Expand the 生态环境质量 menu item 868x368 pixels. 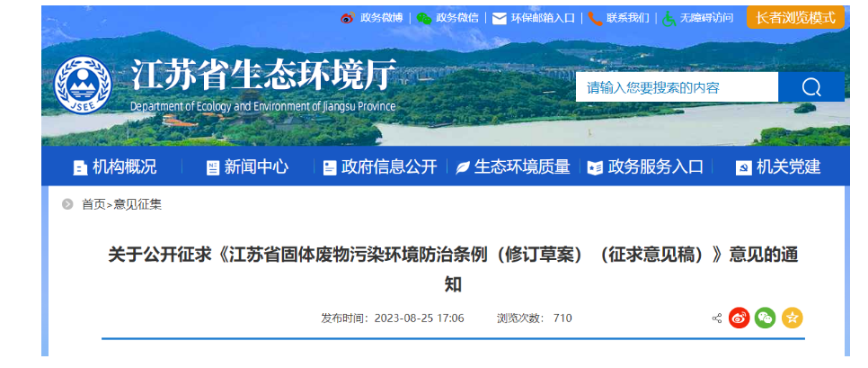tap(512, 167)
